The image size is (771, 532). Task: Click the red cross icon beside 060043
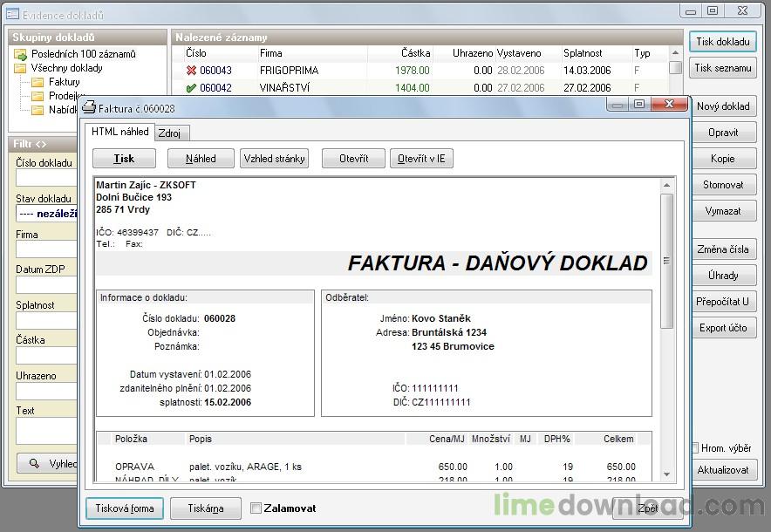click(x=191, y=71)
